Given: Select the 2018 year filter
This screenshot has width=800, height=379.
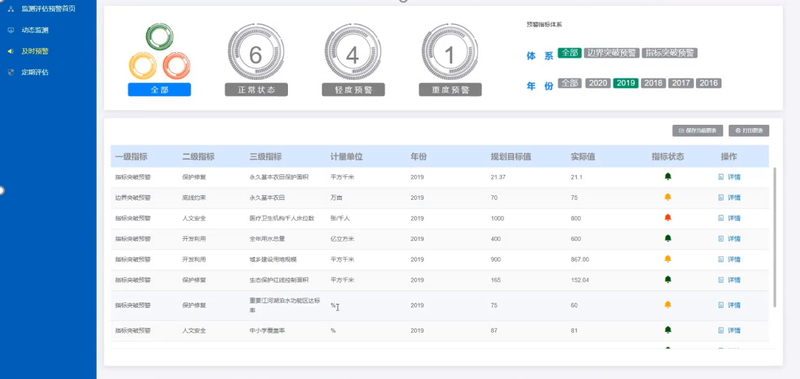Looking at the screenshot, I should click(x=653, y=83).
